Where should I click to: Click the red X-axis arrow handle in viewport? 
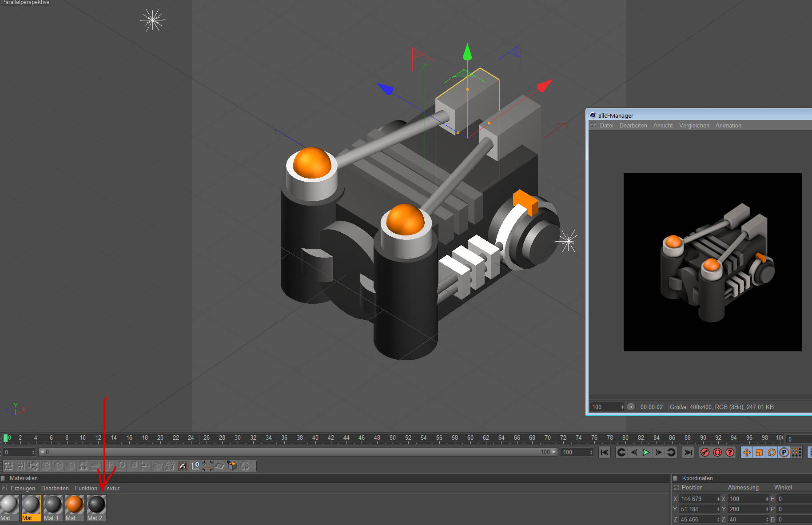click(x=545, y=85)
